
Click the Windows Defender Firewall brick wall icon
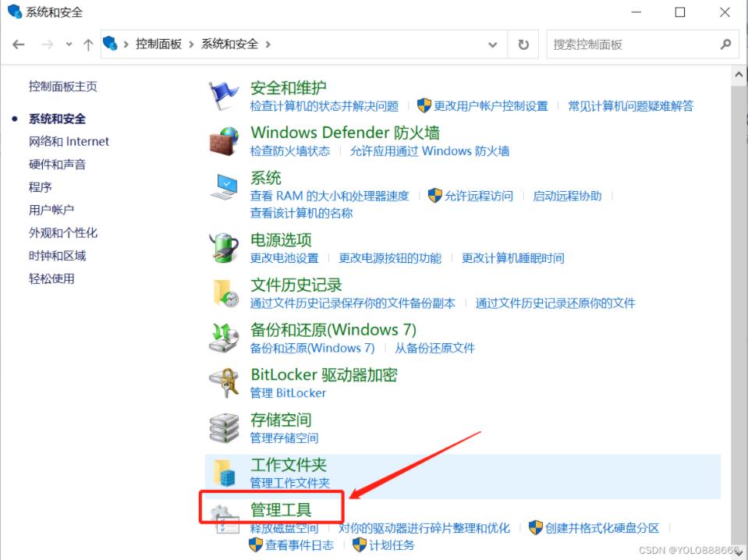pos(224,141)
